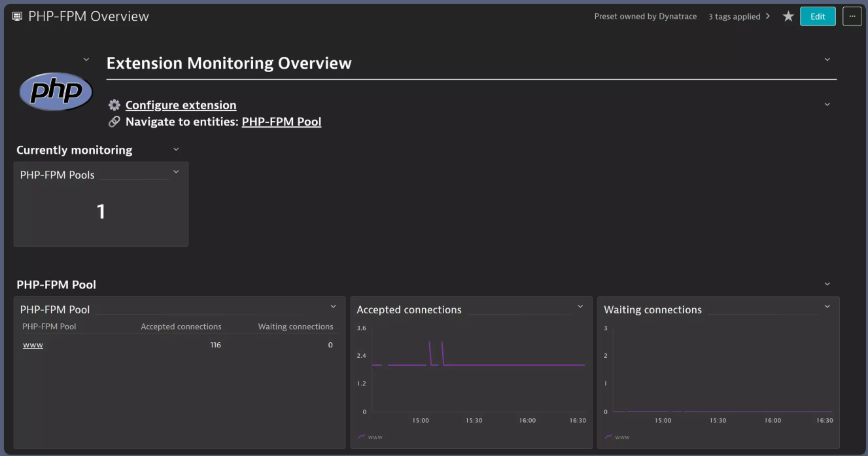Click the dashboard monitor icon beside title

click(x=18, y=16)
